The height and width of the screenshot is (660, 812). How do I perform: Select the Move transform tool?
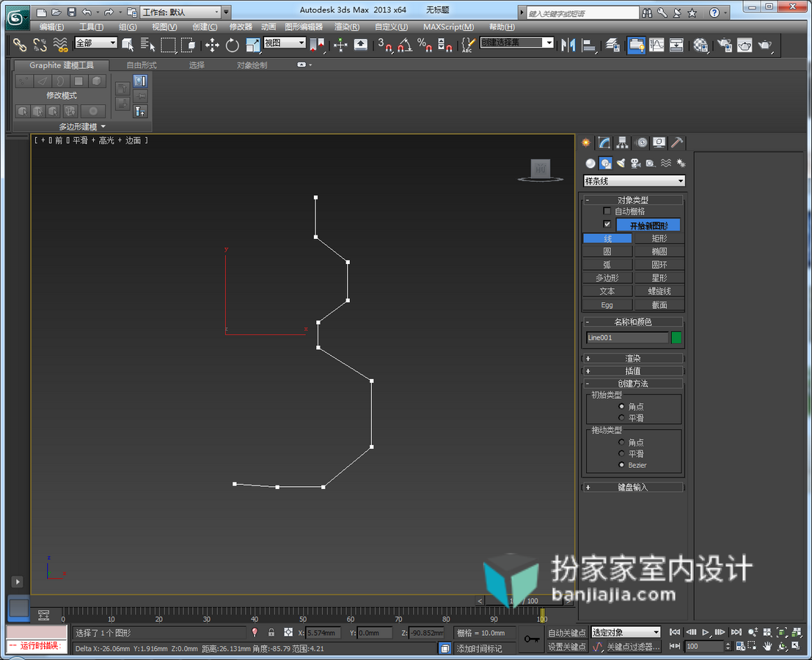212,45
